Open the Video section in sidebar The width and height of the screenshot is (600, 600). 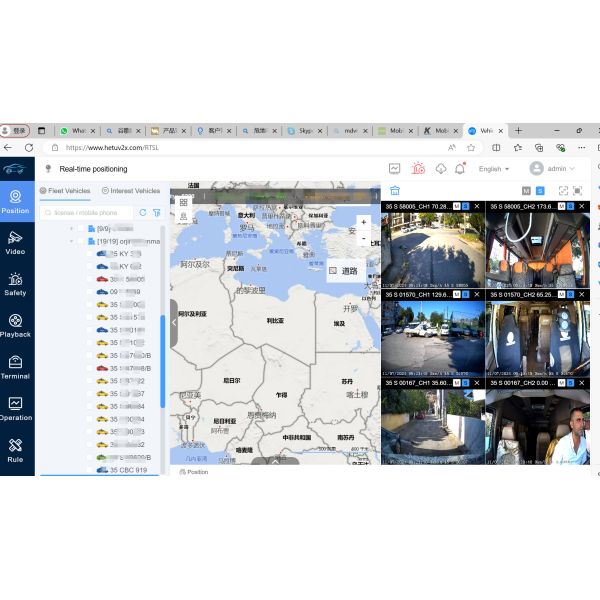coord(15,242)
